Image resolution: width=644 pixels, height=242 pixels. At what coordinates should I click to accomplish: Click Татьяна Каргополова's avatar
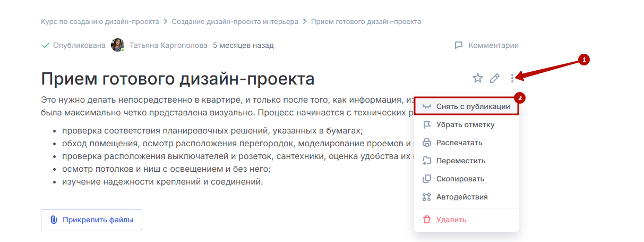[117, 45]
